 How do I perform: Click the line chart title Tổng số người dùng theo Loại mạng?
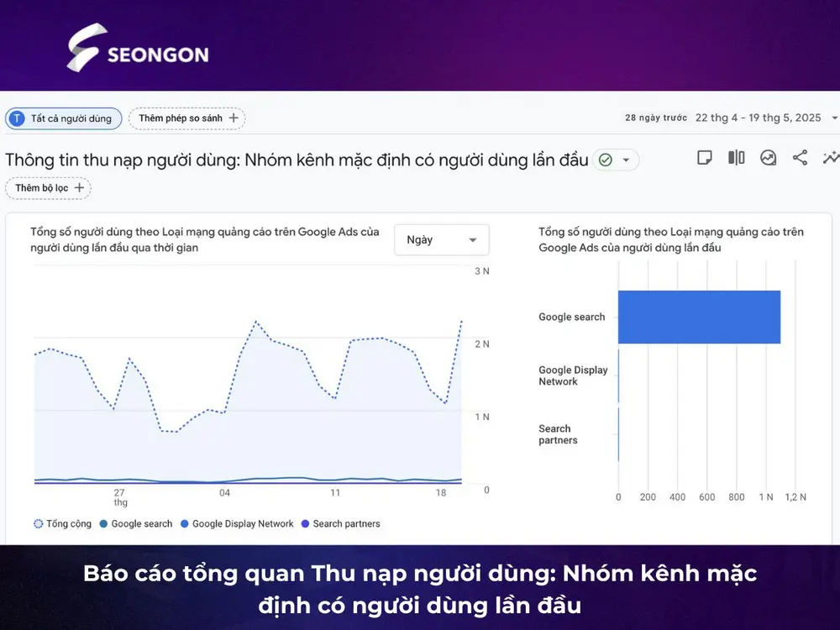pos(205,239)
